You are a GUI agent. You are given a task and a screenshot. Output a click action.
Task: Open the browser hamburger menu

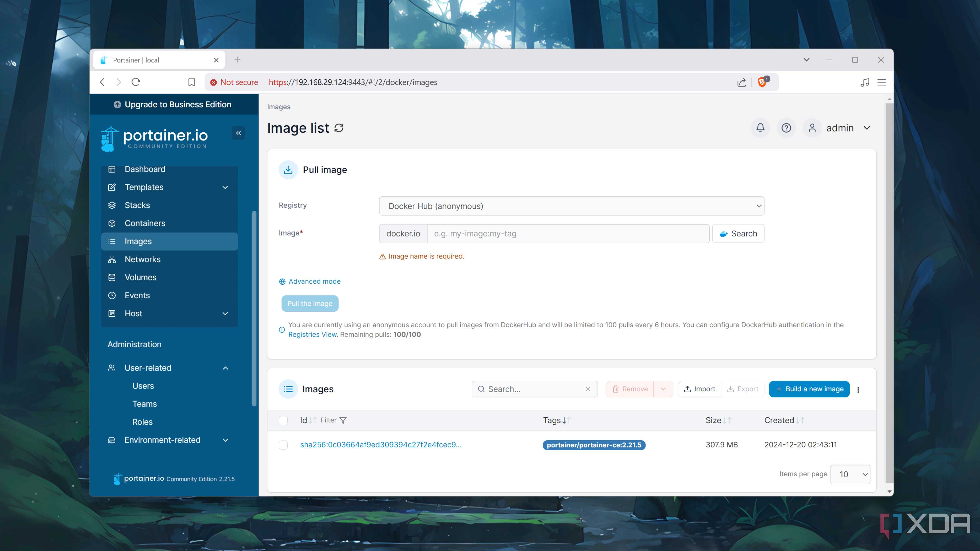tap(881, 82)
